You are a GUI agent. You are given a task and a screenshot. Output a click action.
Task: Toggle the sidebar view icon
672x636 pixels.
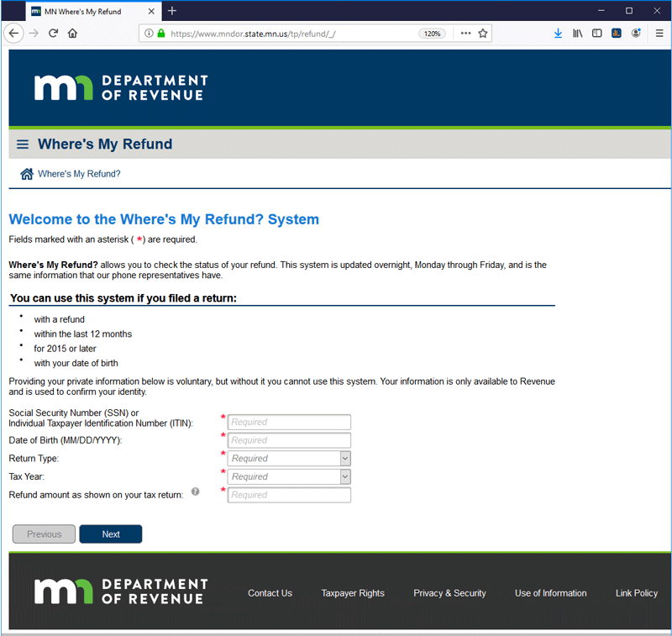[x=596, y=34]
